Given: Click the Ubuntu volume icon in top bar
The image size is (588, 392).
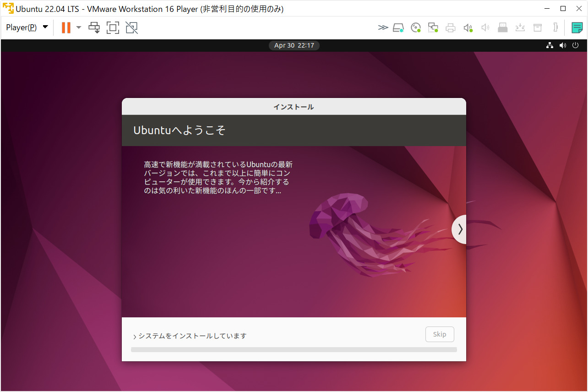Looking at the screenshot, I should 563,45.
